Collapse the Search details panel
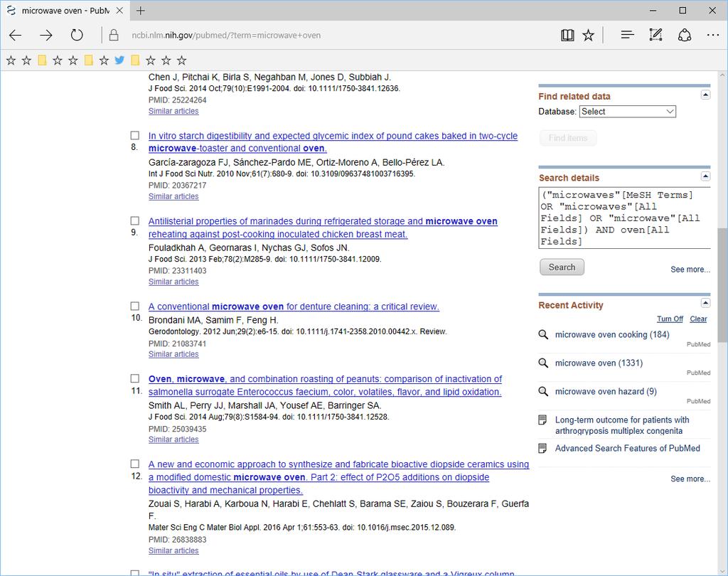 tap(705, 176)
